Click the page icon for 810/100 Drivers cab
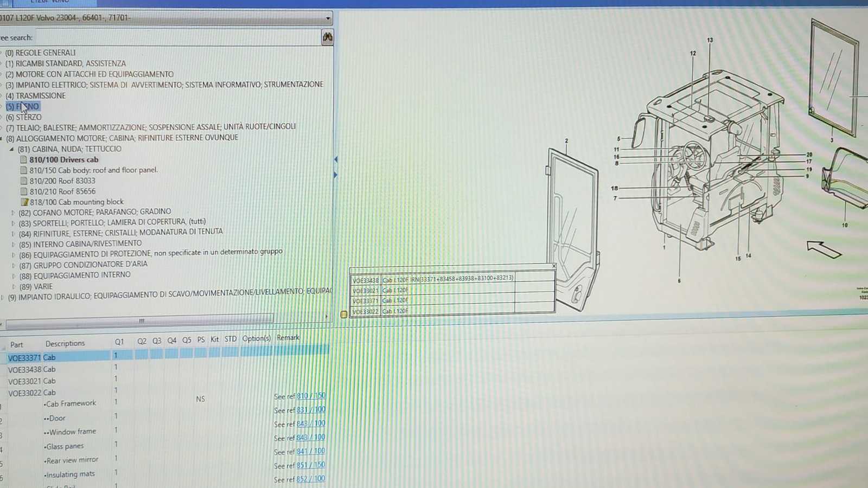 tap(23, 159)
